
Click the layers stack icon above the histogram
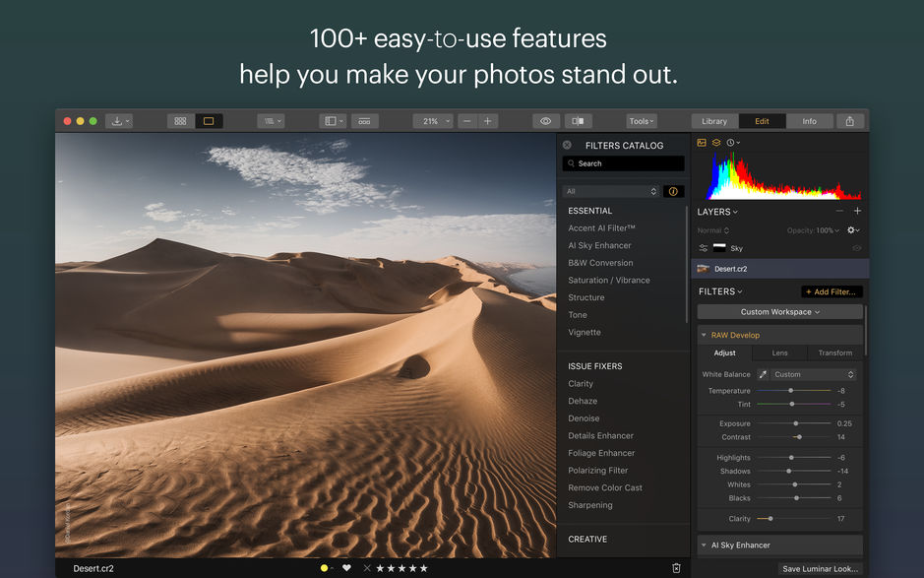point(716,142)
